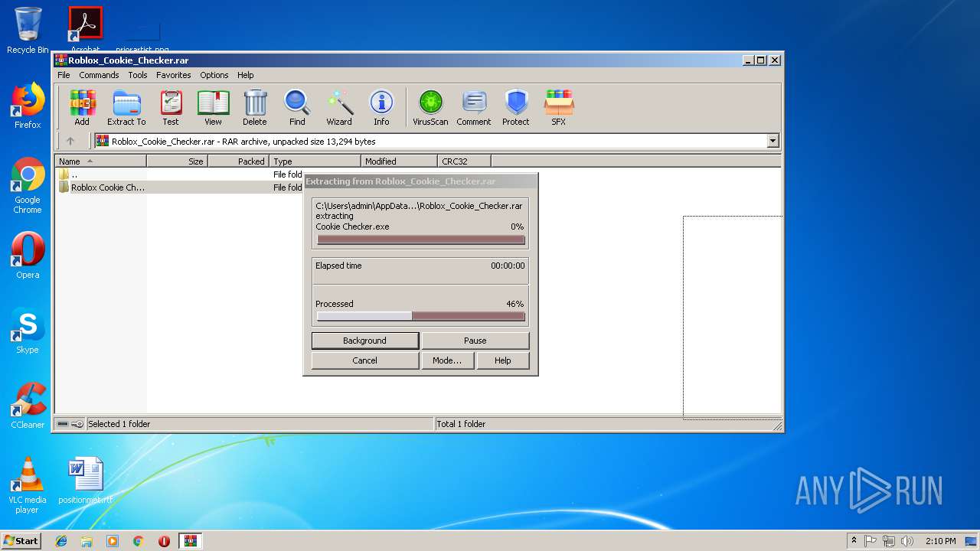The width and height of the screenshot is (980, 551).
Task: Open VLC media player shortcut
Action: pyautogui.click(x=28, y=485)
